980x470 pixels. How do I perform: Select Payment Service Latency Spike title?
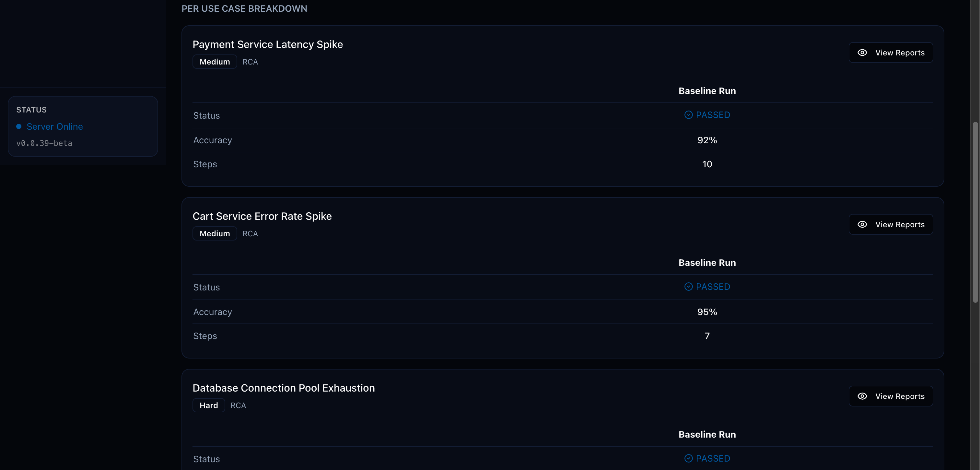(267, 44)
